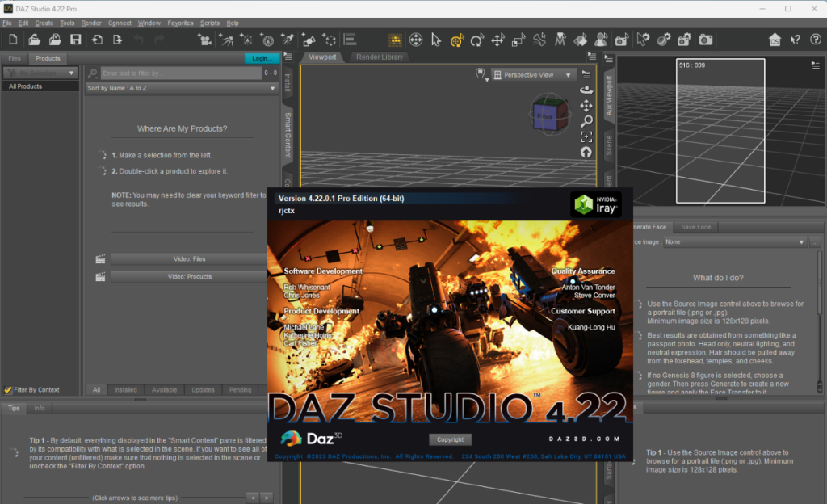Open the Render menu
827x504 pixels.
click(x=91, y=23)
